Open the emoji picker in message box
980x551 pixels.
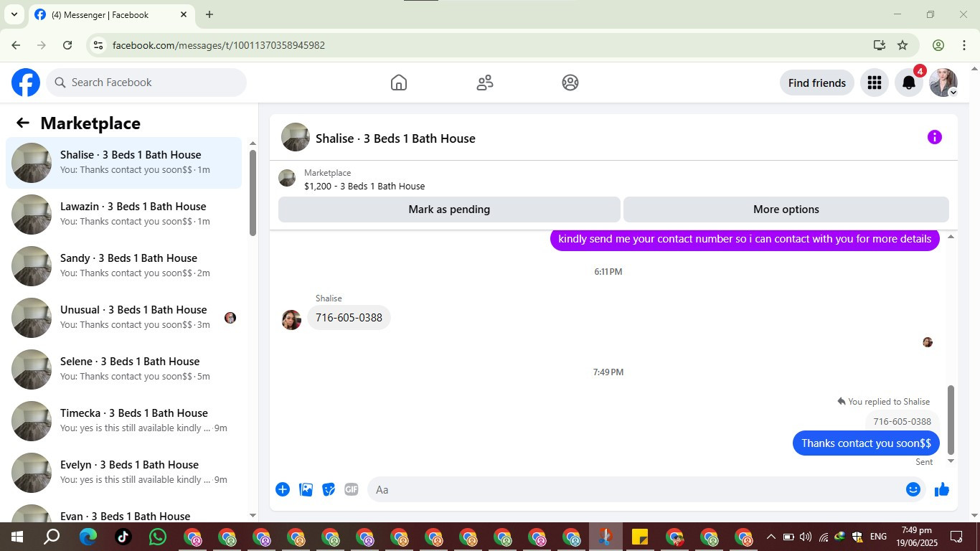(x=913, y=489)
